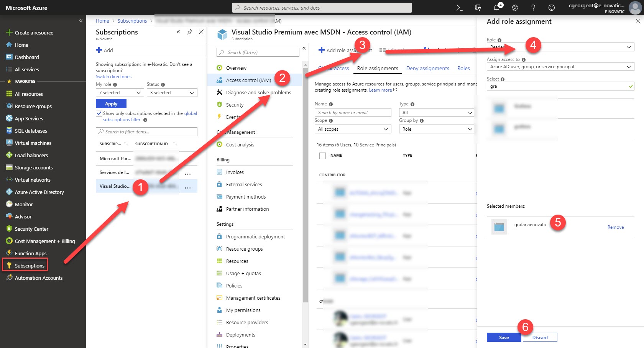Open Function Apps in sidebar
644x348 pixels.
30,253
